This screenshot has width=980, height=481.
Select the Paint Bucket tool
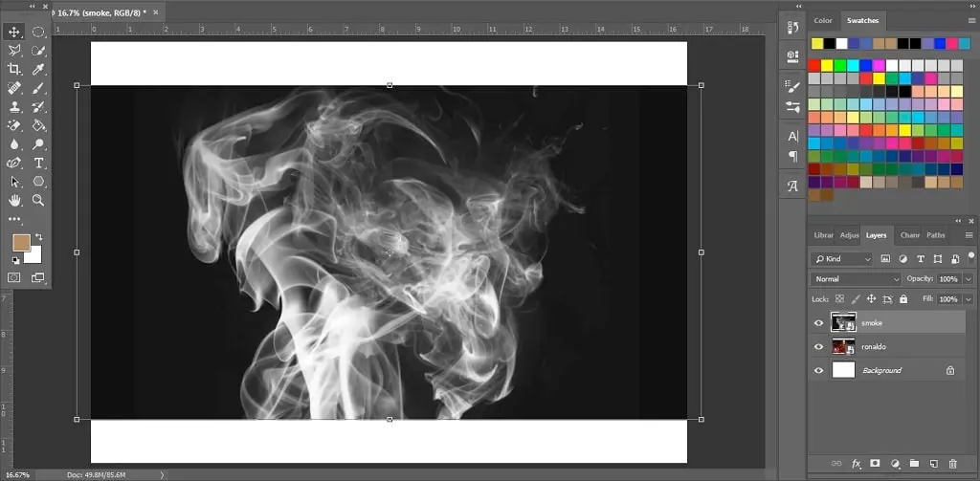coord(38,125)
